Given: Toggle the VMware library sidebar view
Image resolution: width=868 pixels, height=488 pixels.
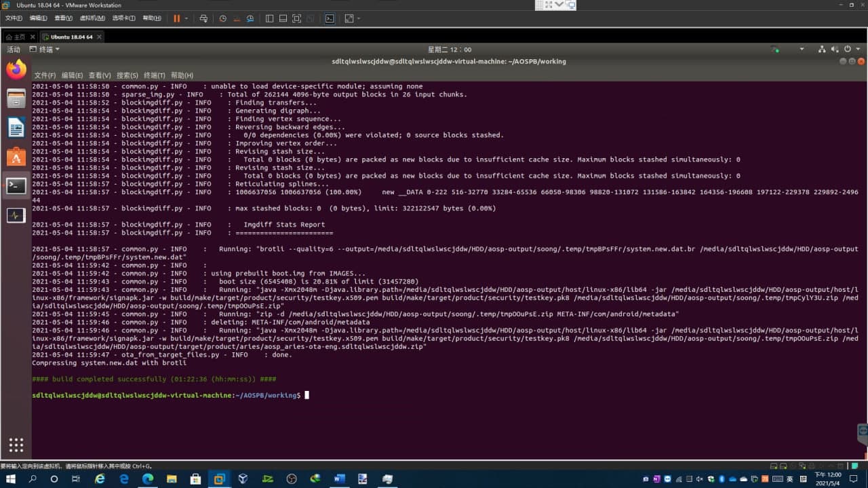Looking at the screenshot, I should 269,18.
